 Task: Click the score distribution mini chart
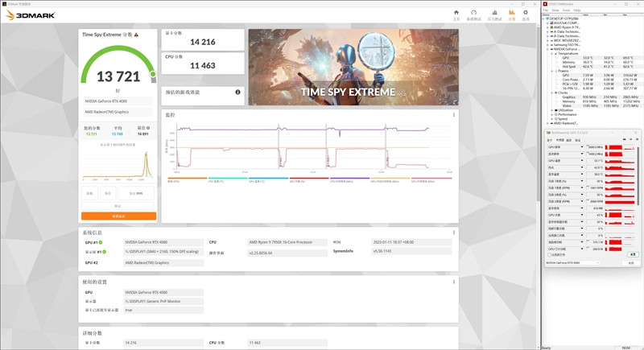[x=118, y=166]
